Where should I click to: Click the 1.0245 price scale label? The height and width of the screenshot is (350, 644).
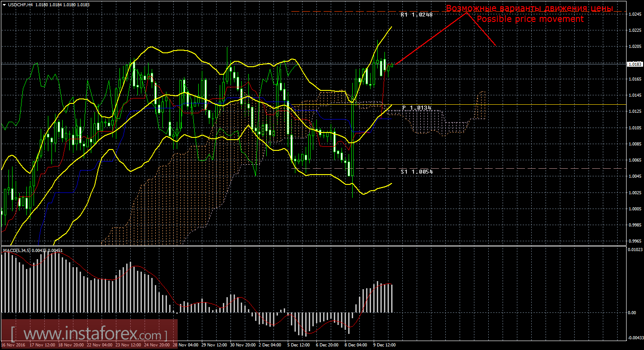click(x=635, y=14)
